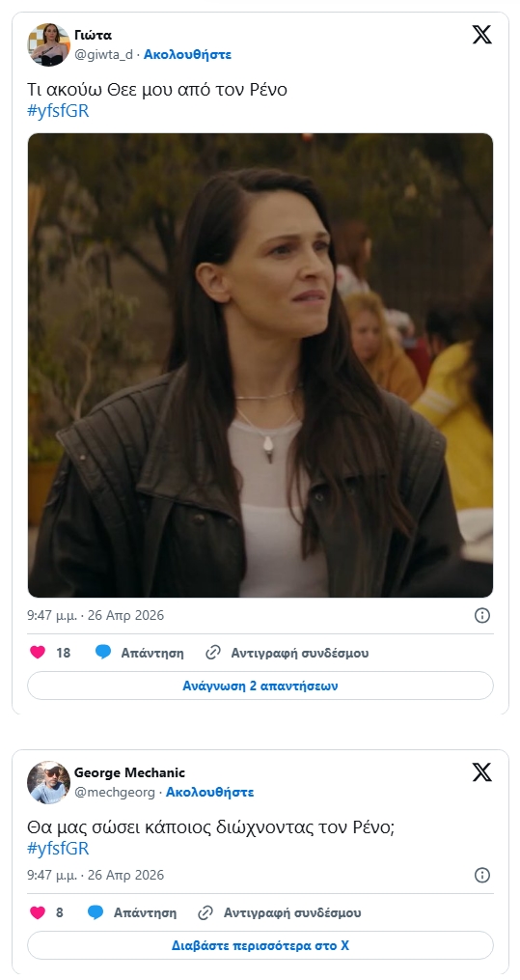
Task: Click the copy link chain icon on second tweet
Action: point(205,913)
